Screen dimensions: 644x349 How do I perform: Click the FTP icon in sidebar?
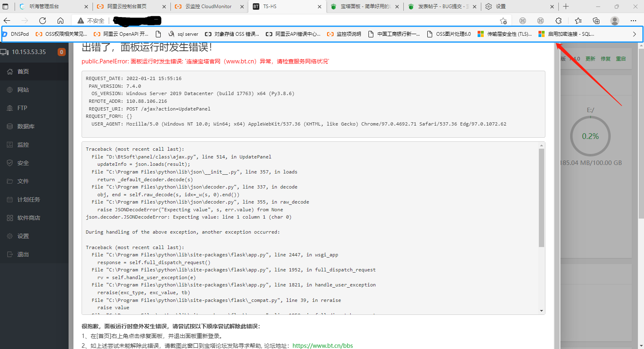10,108
